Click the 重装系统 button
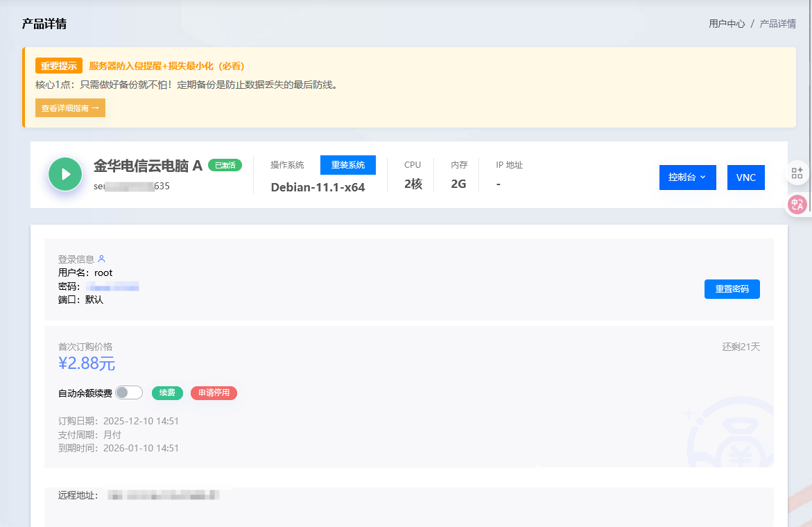 347,165
